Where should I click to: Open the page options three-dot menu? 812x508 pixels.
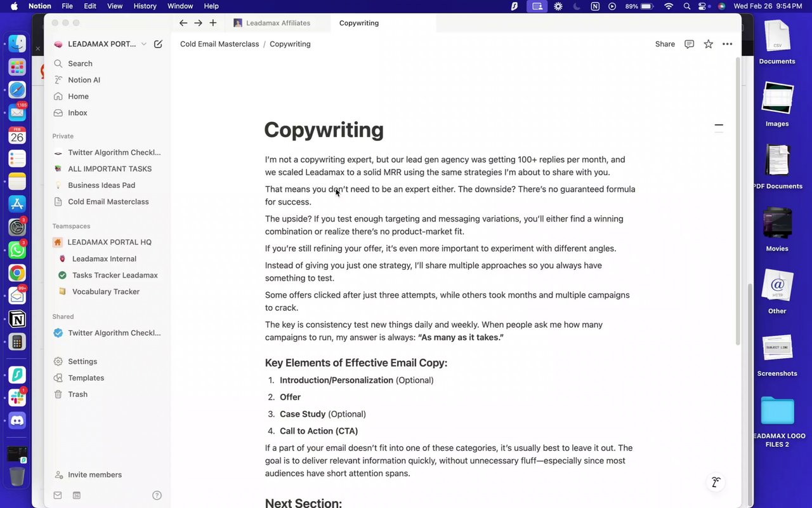[x=727, y=44]
